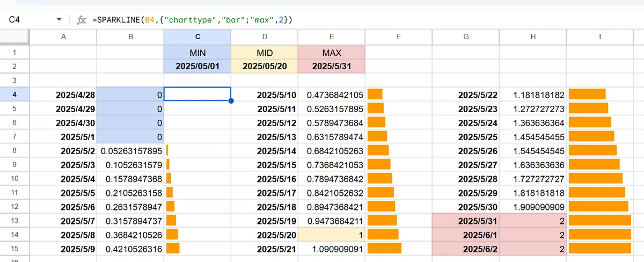This screenshot has width=644, height=262.
Task: Select cell with value 0.05263157895
Action: point(130,150)
